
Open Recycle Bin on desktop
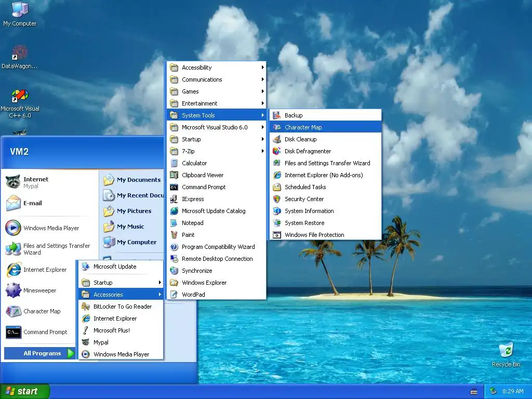506,354
